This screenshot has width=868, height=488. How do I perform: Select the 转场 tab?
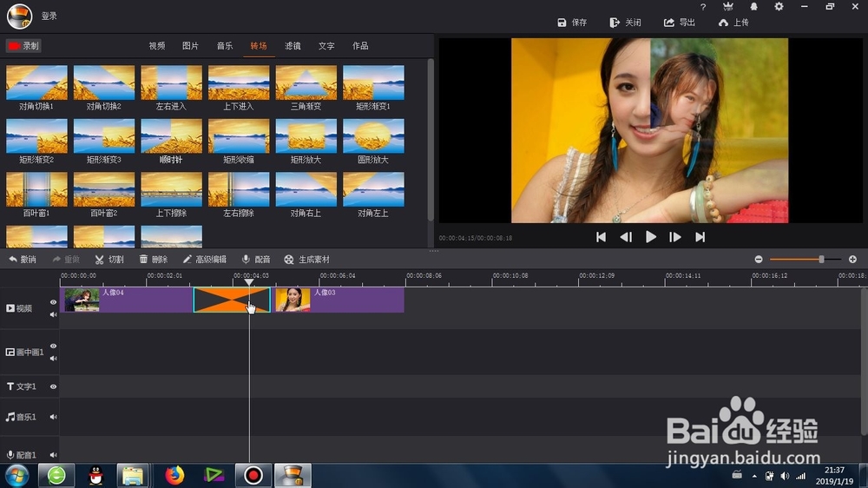click(259, 46)
